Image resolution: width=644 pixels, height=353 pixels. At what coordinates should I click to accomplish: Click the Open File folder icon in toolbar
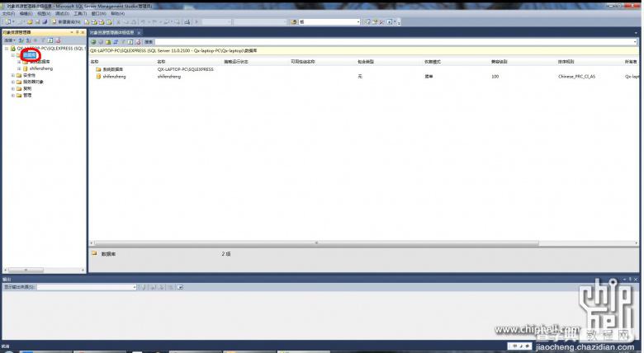coord(30,21)
